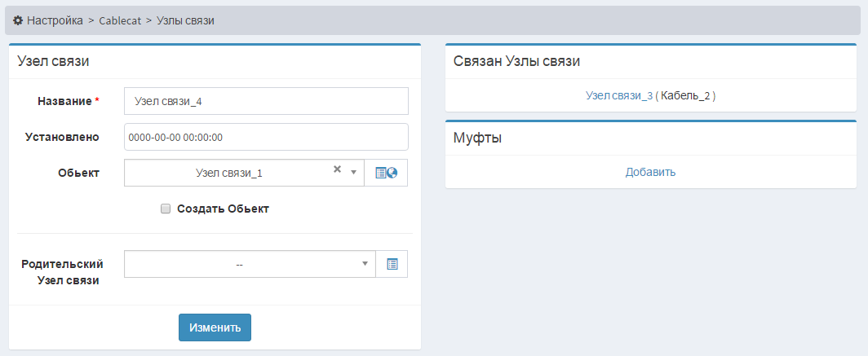Screen dimensions: 868x356
Task: Expand the Родительский Узел связи dropdown arrow
Action: click(x=365, y=264)
